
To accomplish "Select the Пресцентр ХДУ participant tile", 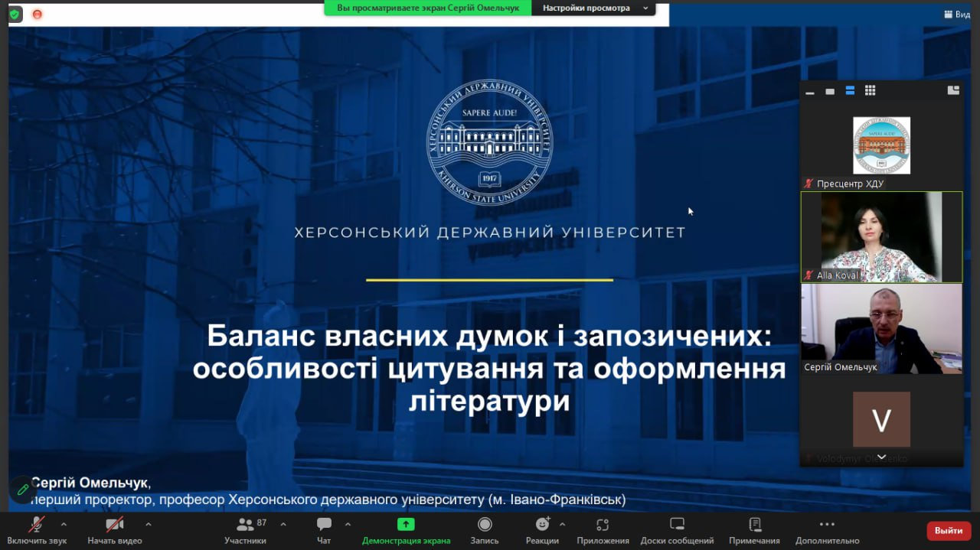I will [x=881, y=145].
